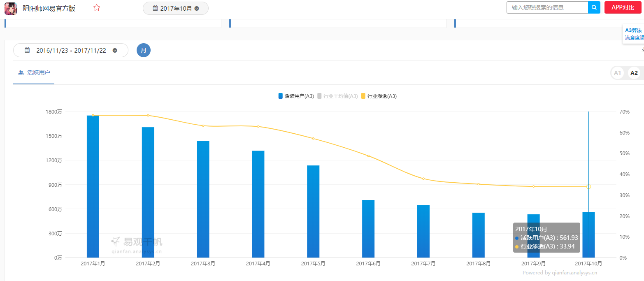Click the 2017年5月 axis label
This screenshot has height=281, width=644.
[313, 263]
